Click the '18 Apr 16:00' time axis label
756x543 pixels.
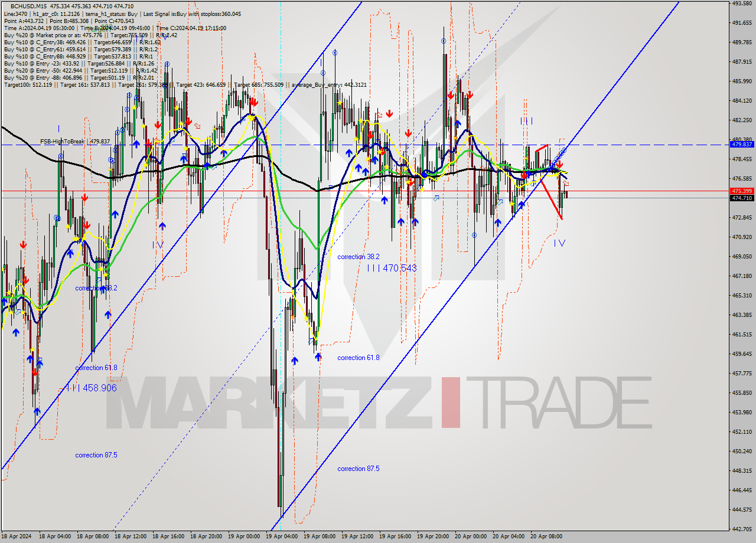[168, 537]
